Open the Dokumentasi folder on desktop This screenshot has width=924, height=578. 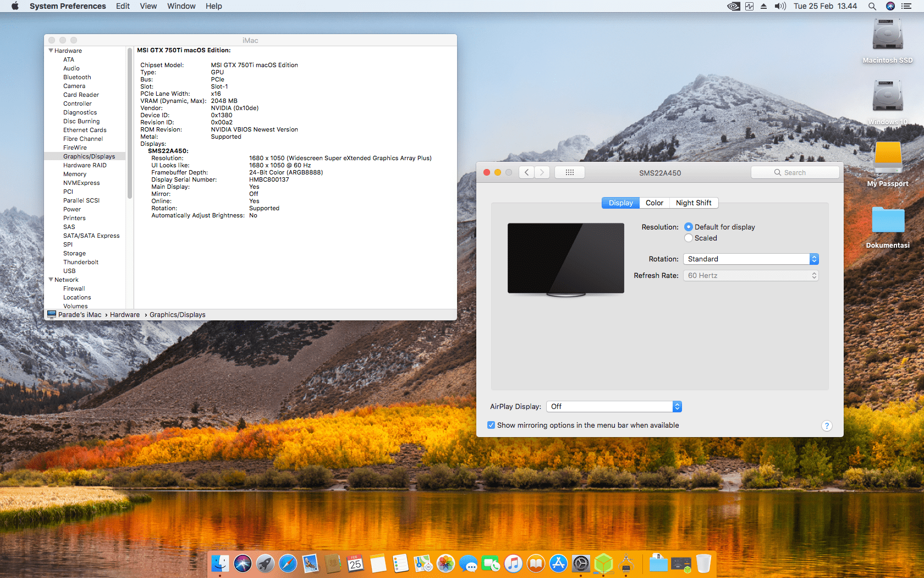pos(887,221)
